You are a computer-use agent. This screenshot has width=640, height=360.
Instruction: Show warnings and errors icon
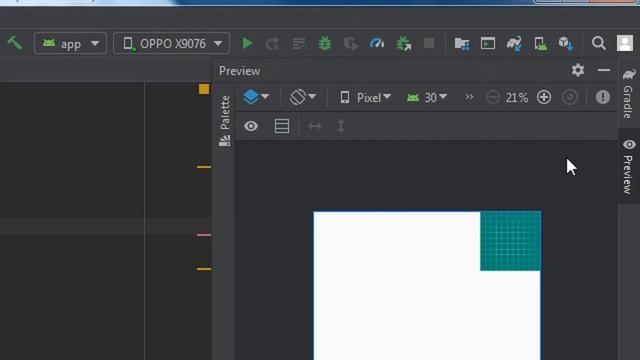pos(603,97)
